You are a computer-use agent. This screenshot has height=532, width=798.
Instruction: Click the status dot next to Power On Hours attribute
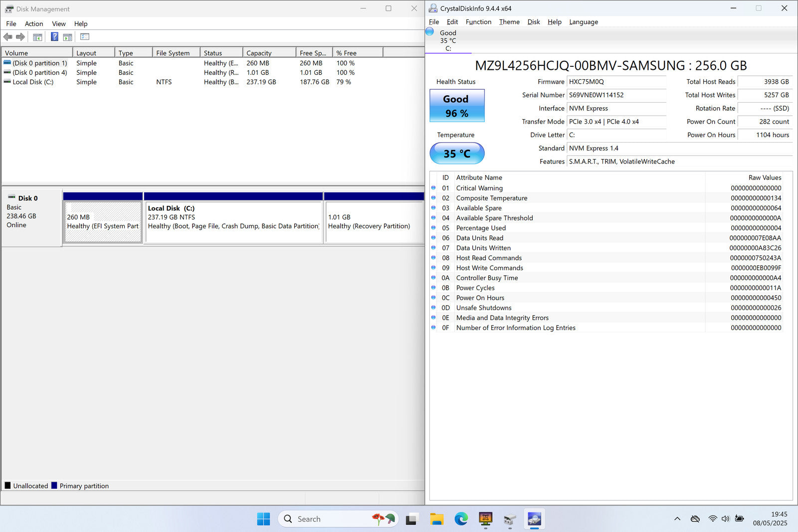(433, 298)
